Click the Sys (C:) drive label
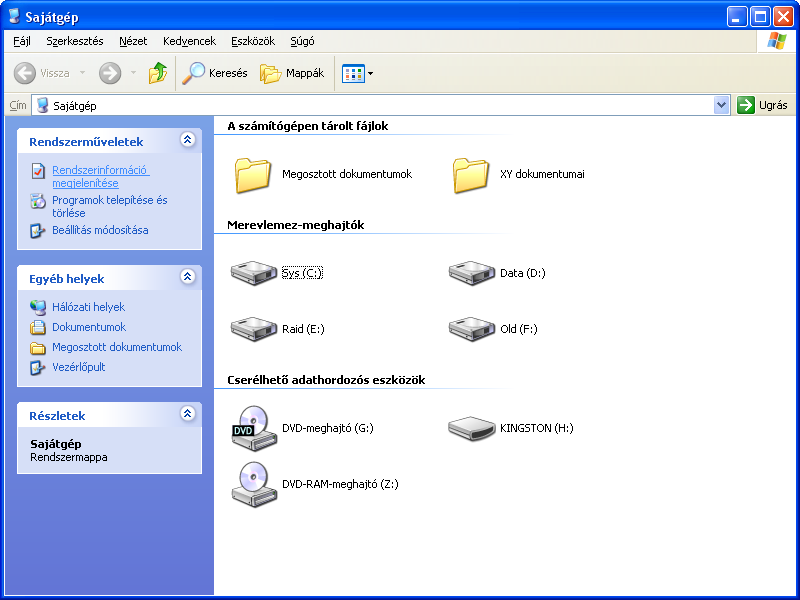 302,273
